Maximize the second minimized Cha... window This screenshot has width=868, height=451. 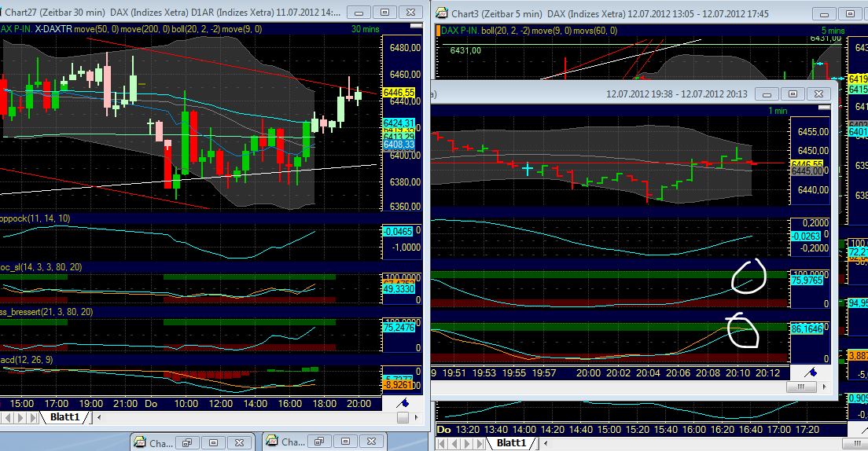(345, 441)
